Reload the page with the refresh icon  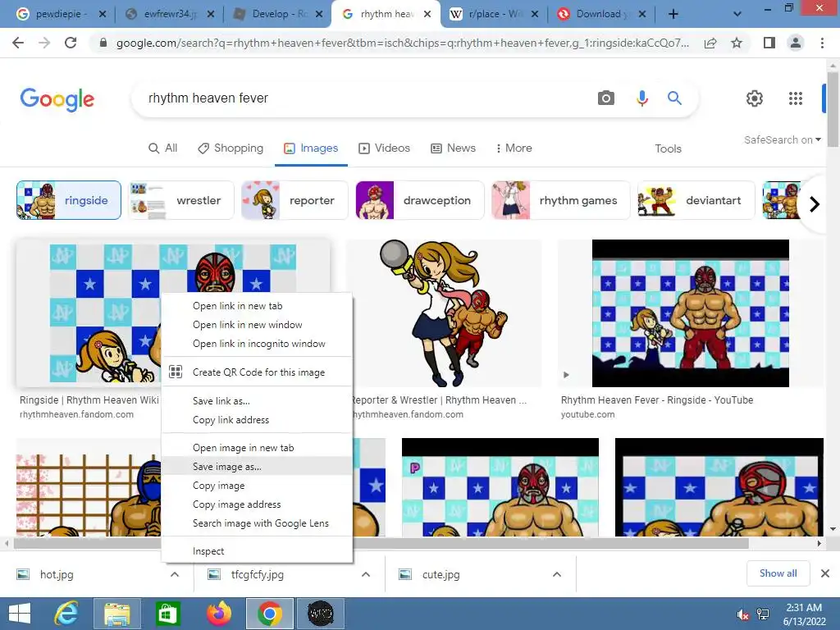(71, 43)
